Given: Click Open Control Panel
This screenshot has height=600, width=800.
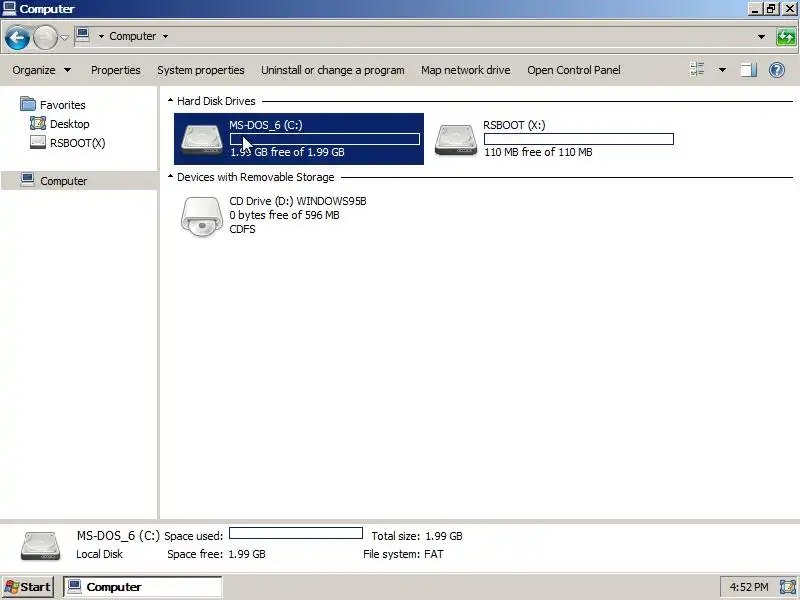Looking at the screenshot, I should pos(573,70).
